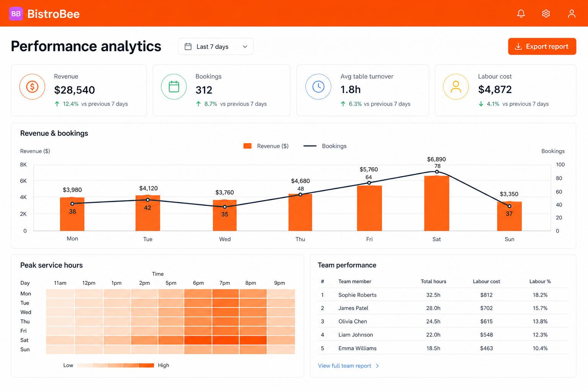Image resolution: width=588 pixels, height=392 pixels.
Task: Open notifications bell icon
Action: coord(521,14)
